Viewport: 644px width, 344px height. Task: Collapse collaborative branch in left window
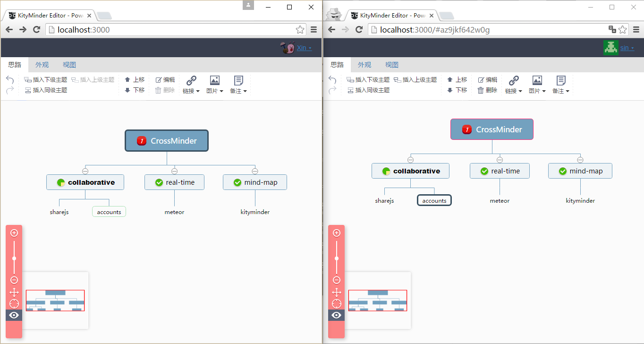[85, 171]
